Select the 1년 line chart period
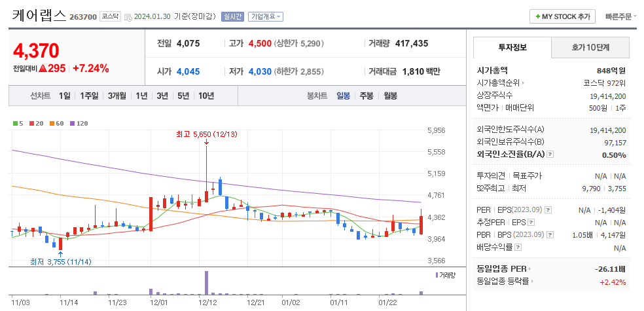This screenshot has width=644, height=311. [141, 96]
